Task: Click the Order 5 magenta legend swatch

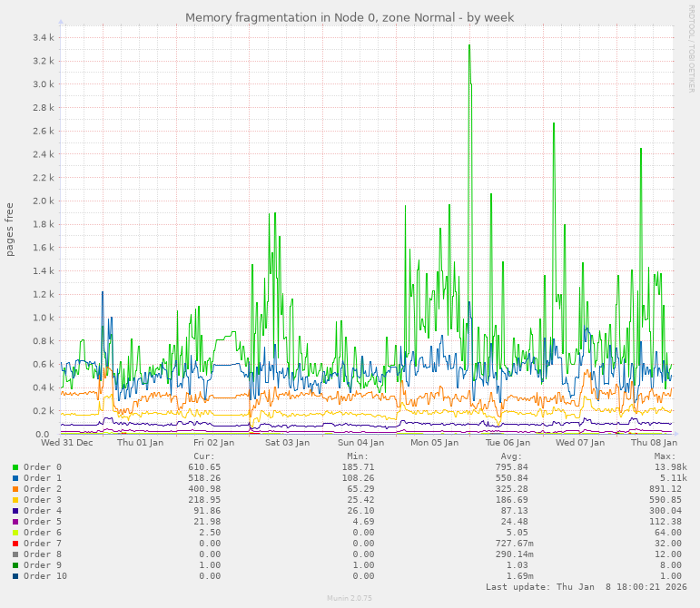Action: pyautogui.click(x=15, y=522)
